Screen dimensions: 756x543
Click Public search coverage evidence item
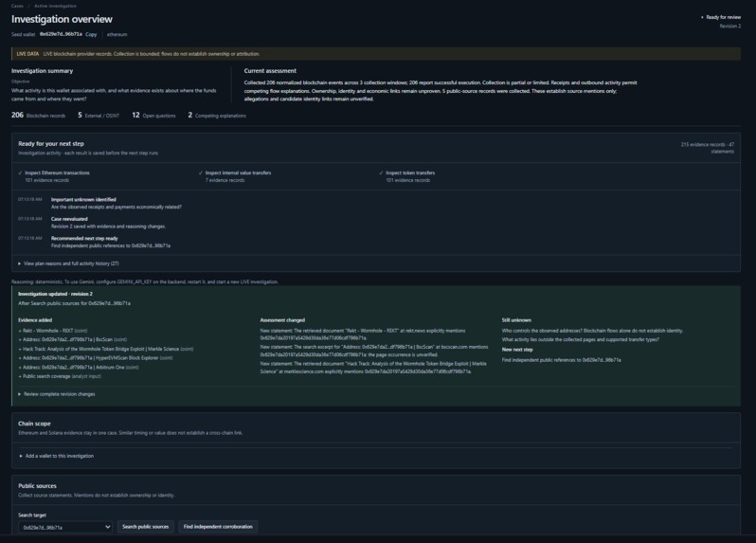coord(60,376)
